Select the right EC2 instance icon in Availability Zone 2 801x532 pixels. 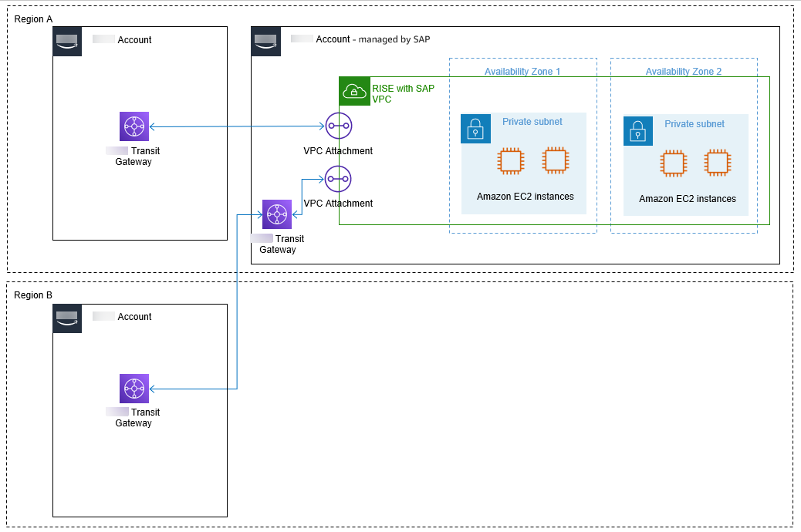coord(718,163)
